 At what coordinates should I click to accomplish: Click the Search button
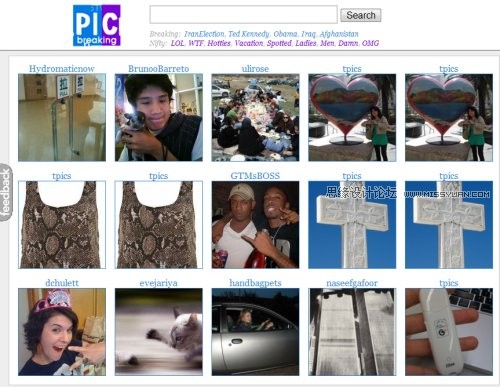(x=361, y=15)
